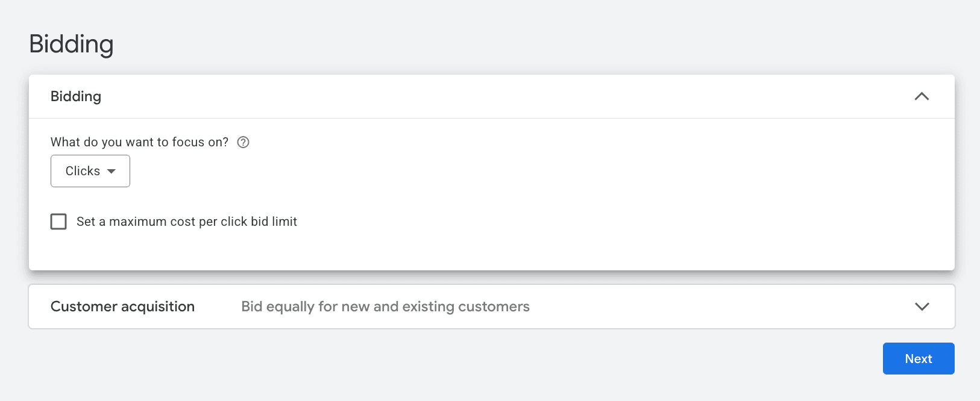The width and height of the screenshot is (980, 401).
Task: Click the small arrow inside Clicks dropdown
Action: click(x=112, y=172)
